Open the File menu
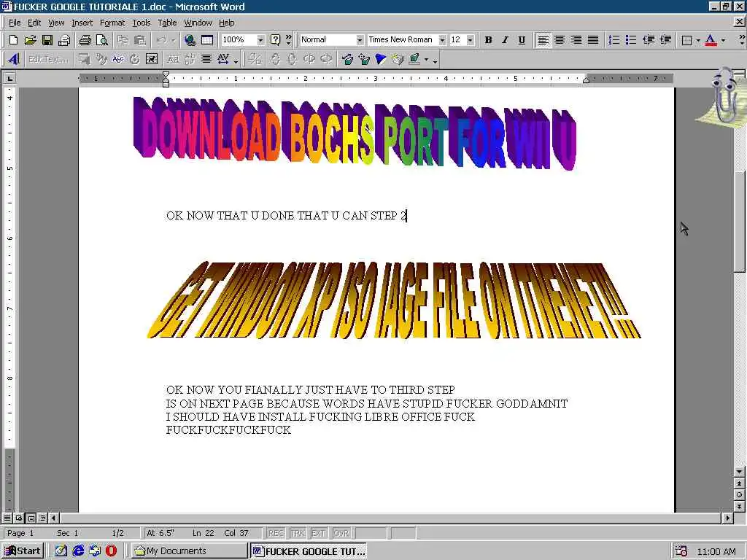 click(x=15, y=23)
